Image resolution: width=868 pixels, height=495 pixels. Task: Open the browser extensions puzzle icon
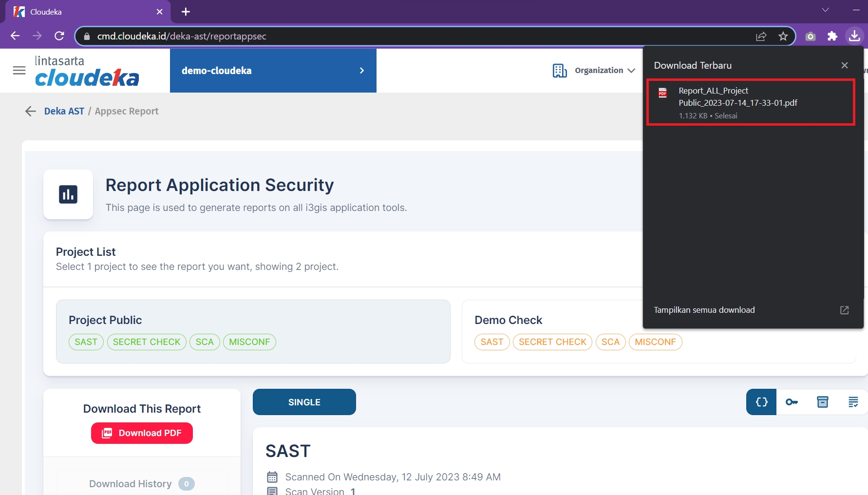click(832, 36)
